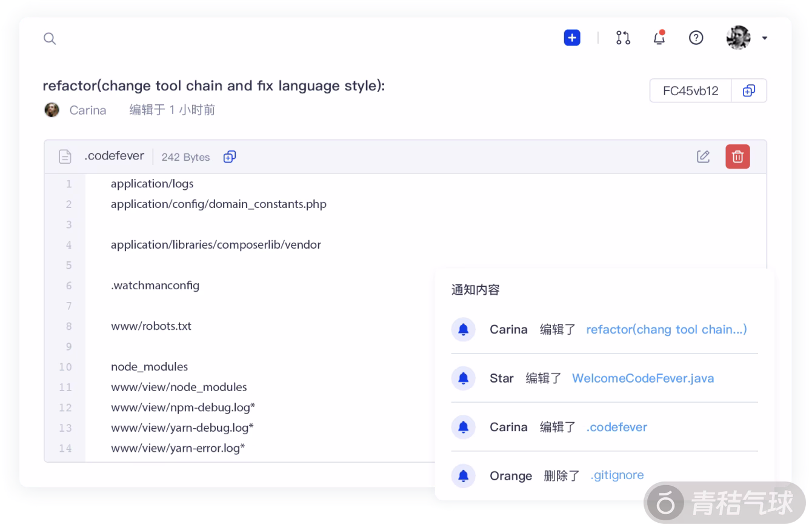Screen dimensions: 812x530
Task: Click application/config/domain_constants.php line
Action: click(x=219, y=204)
